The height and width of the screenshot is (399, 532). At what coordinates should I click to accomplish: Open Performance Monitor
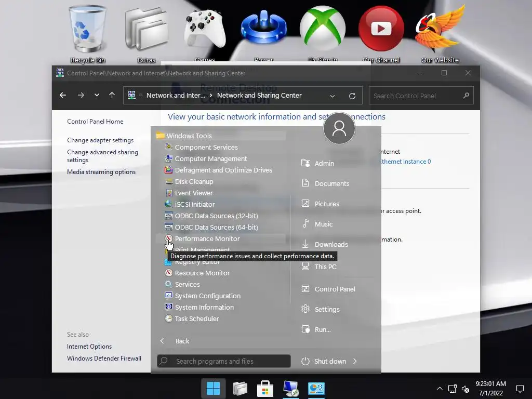(220, 238)
